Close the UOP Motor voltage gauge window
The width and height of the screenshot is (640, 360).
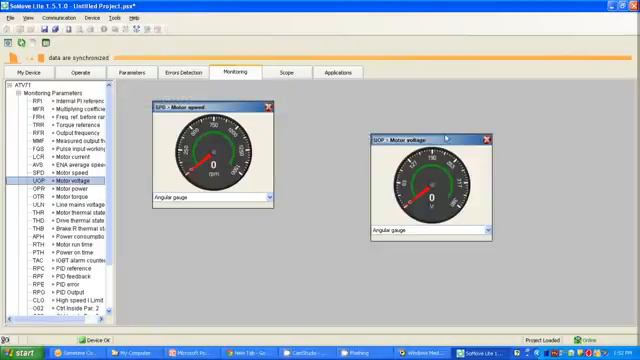487,140
